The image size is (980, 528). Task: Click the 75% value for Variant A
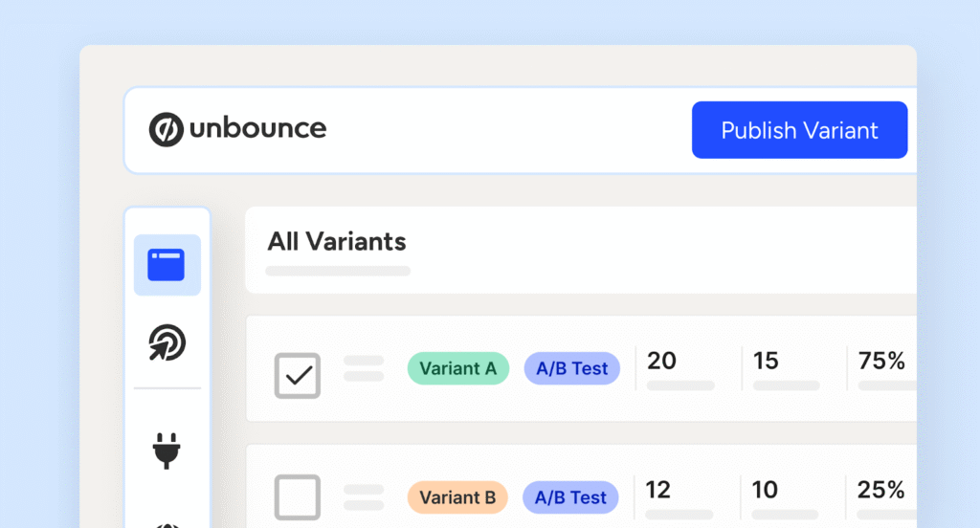coord(881,361)
